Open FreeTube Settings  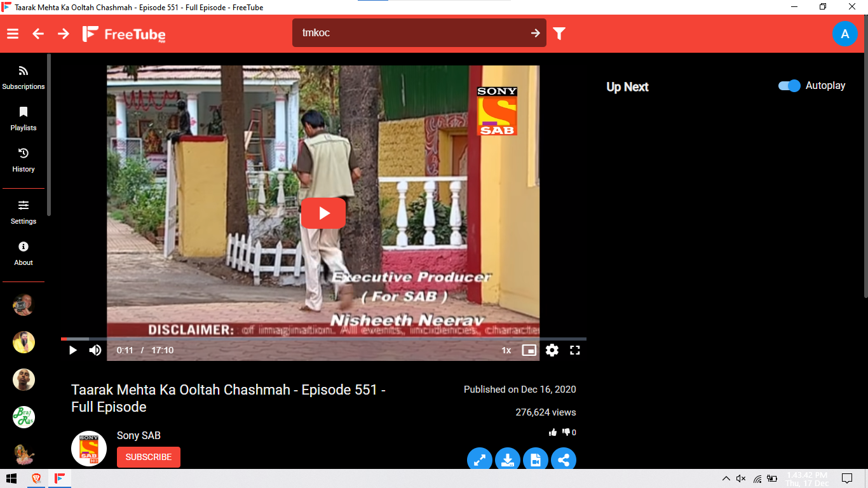click(23, 212)
